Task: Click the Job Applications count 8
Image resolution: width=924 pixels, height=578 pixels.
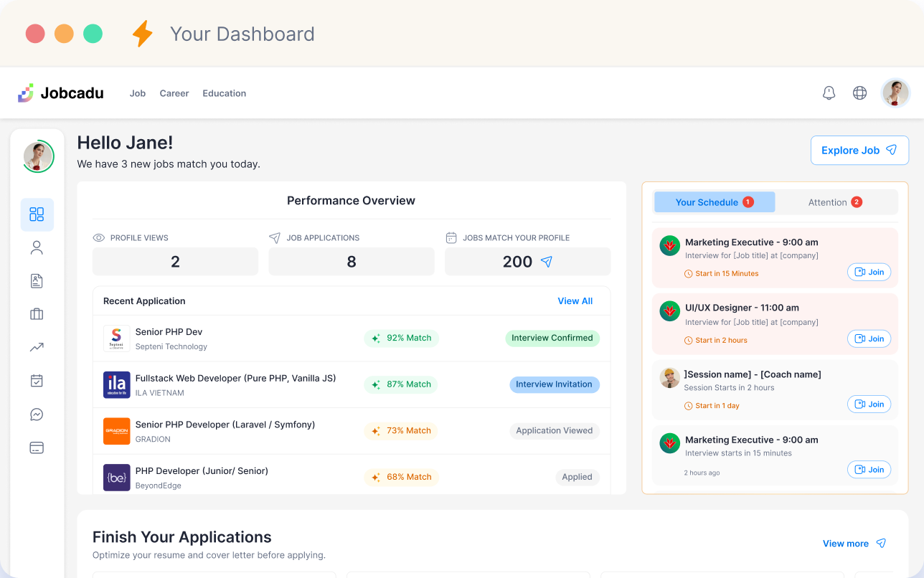Action: pos(352,262)
